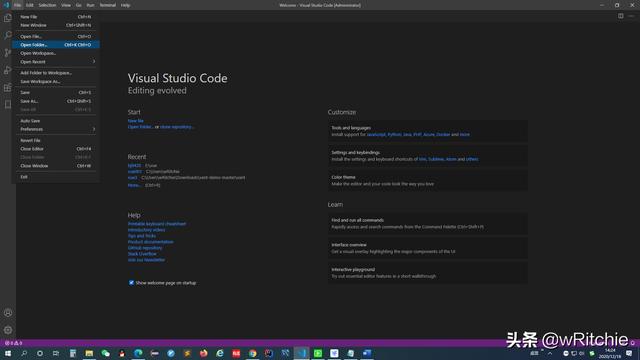This screenshot has height=360, width=640.
Task: Click the Visual Studio Code taskbar icon
Action: (x=301, y=353)
